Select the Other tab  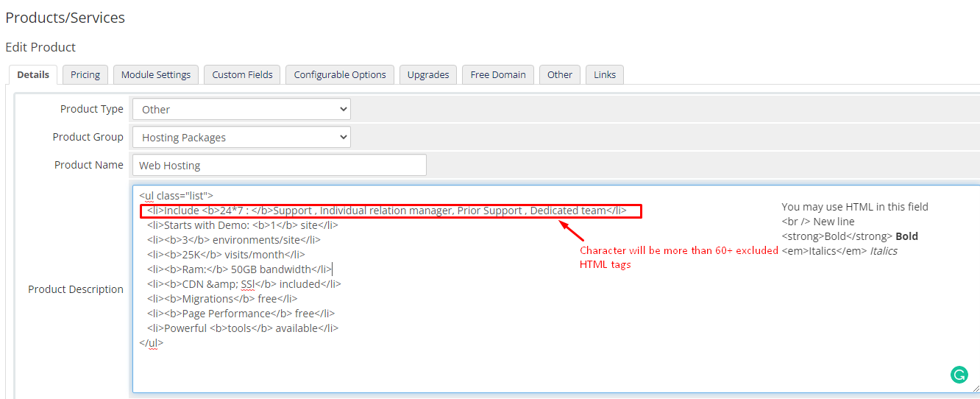(x=560, y=74)
